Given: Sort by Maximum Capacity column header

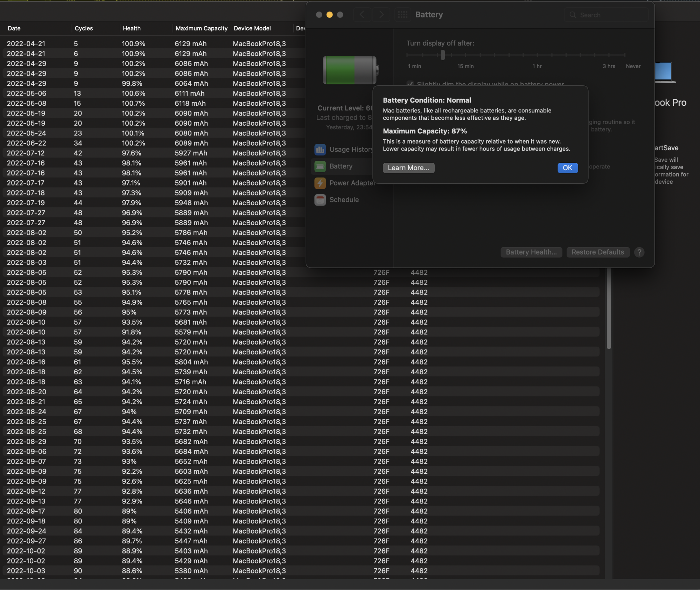Looking at the screenshot, I should pyautogui.click(x=201, y=28).
